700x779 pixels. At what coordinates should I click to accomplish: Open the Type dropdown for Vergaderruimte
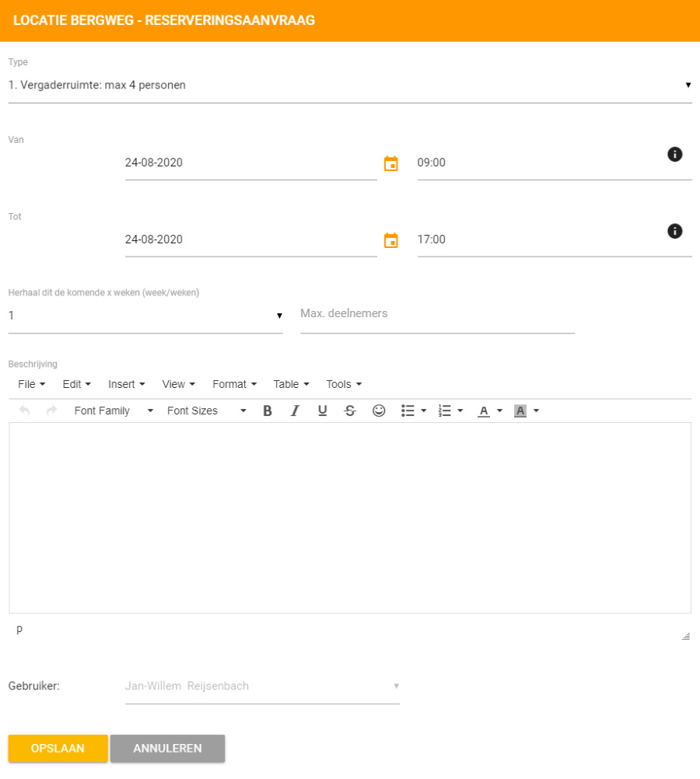(x=350, y=86)
